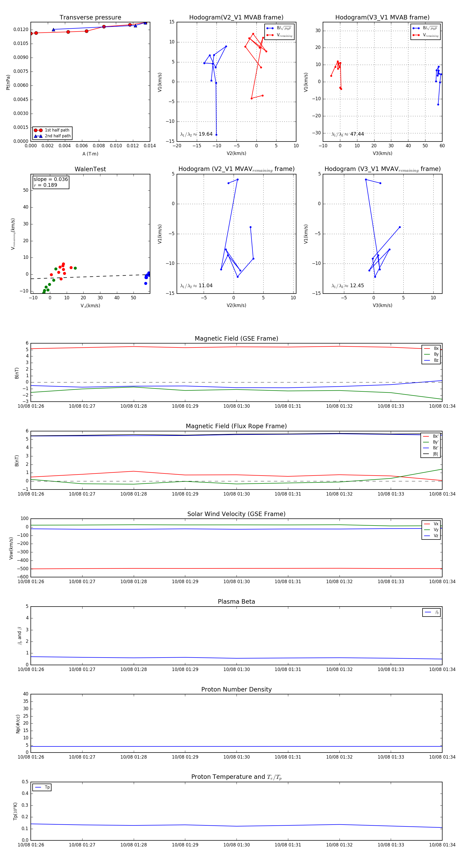Click the 'Proton Number Density' title
This screenshot has width=473, height=868.
236,690
